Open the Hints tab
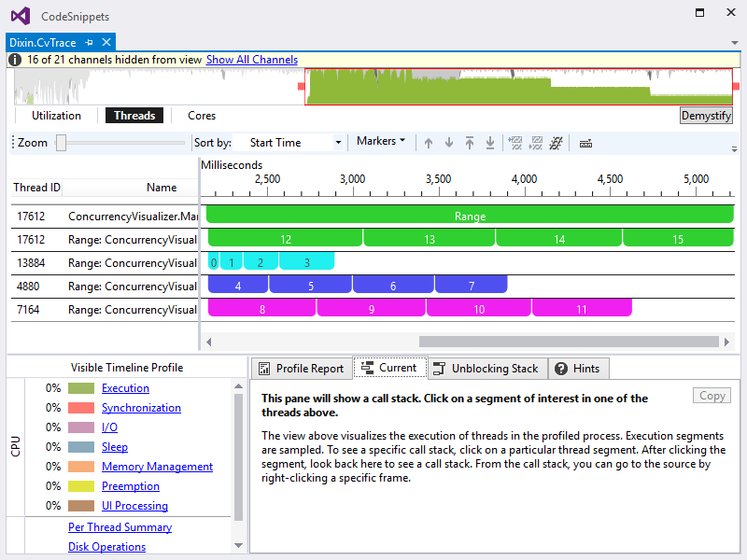This screenshot has height=560, width=747. pos(578,369)
